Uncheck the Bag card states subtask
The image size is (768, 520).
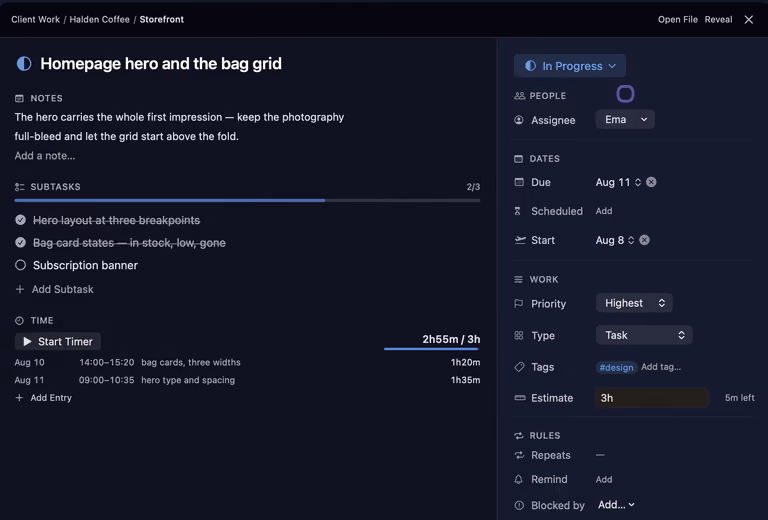click(x=20, y=242)
